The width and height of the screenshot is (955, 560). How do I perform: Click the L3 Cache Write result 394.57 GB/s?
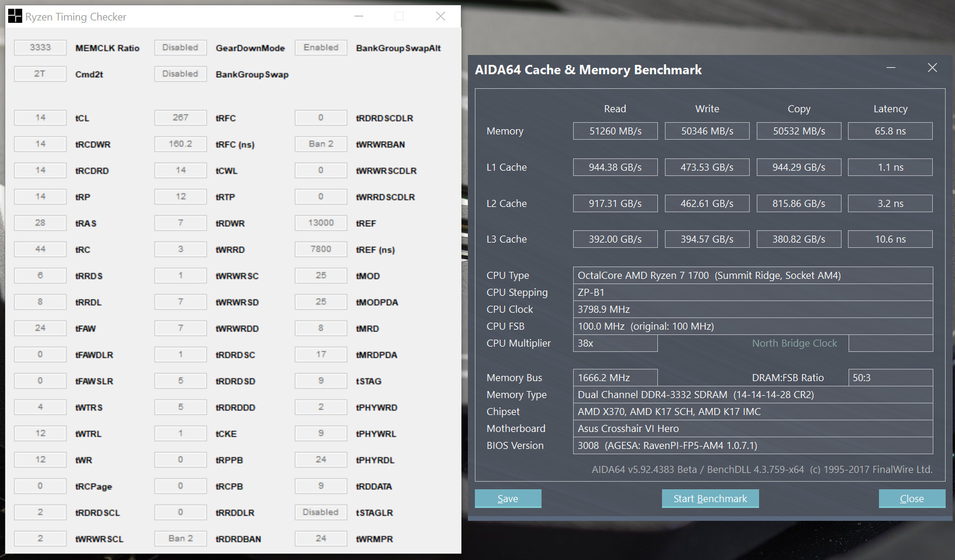[x=707, y=239]
